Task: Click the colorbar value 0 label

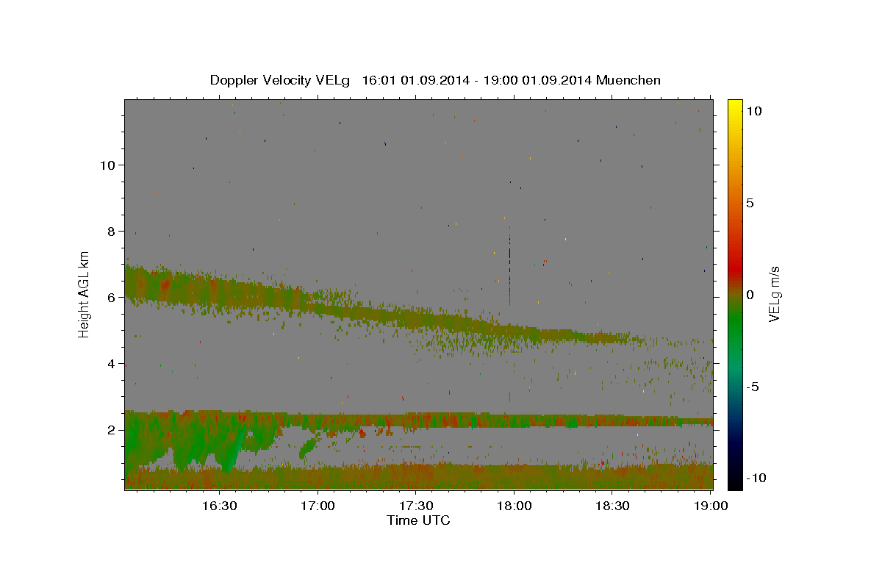Action: coord(750,295)
